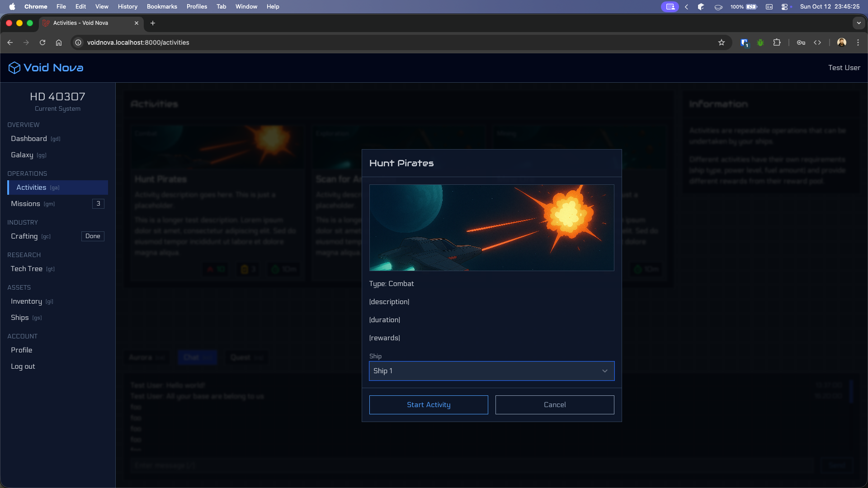
Task: Click Start Activity button
Action: 429,405
